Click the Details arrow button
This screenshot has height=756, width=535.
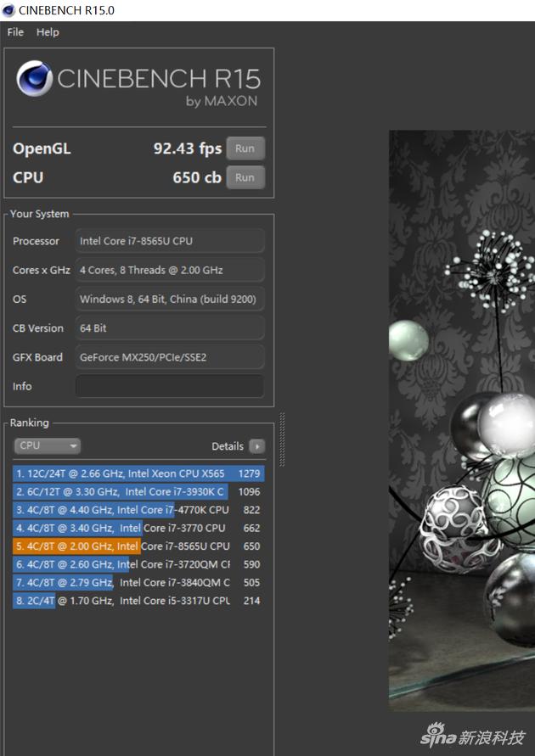(x=257, y=446)
